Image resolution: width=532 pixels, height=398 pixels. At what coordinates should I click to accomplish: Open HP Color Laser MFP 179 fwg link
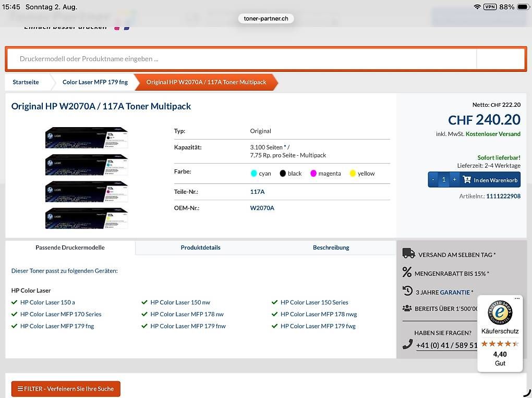click(x=318, y=326)
